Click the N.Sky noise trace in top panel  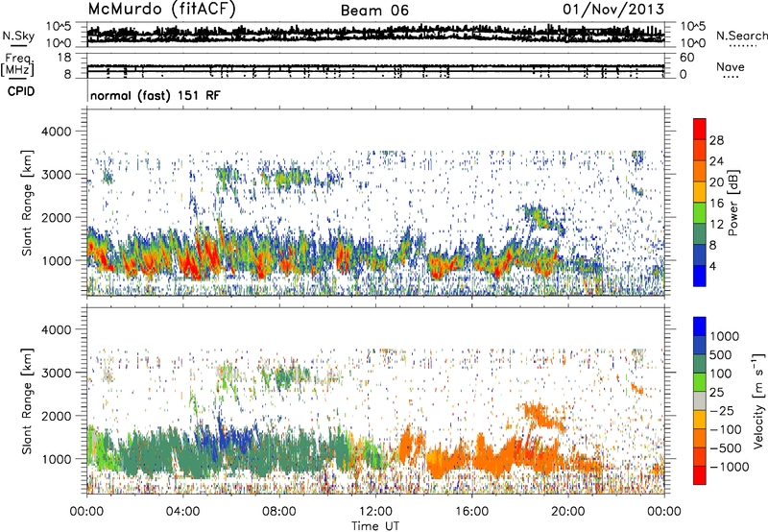375,35
